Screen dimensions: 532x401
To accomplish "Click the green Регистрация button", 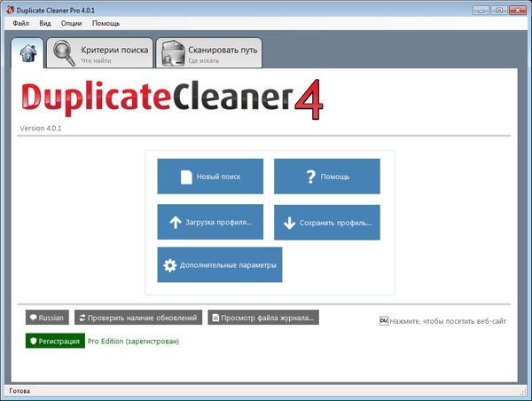I will [x=55, y=341].
